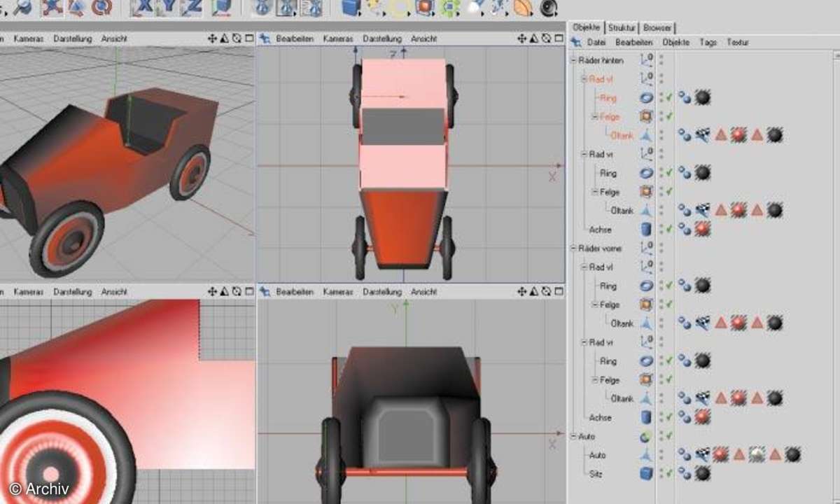Screen dimensions: 840x504
Task: Open the Textur menu in object manager
Action: (738, 43)
